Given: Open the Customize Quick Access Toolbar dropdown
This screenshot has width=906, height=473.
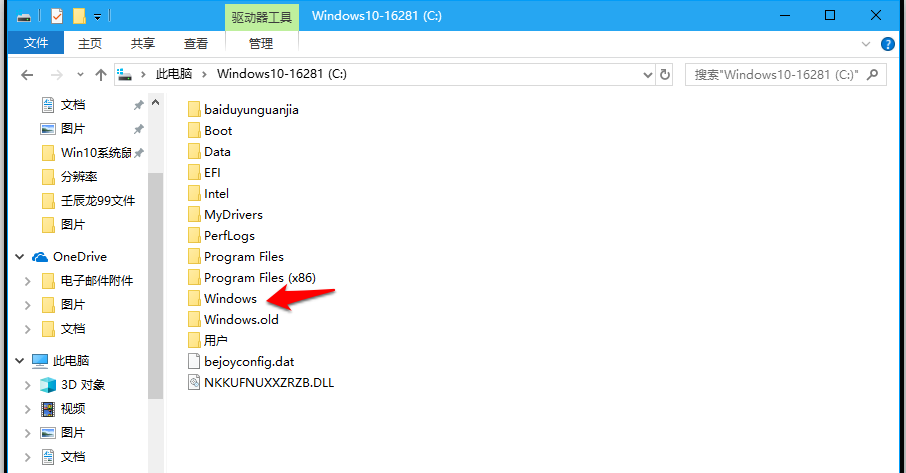Looking at the screenshot, I should tap(98, 17).
